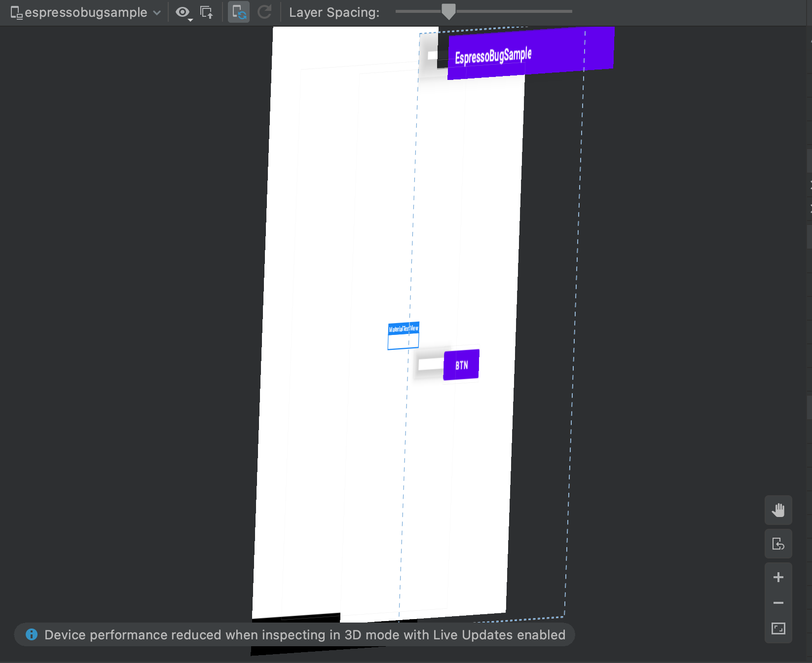The width and height of the screenshot is (812, 663).
Task: Select the MaterialTextView layer
Action: [x=404, y=336]
